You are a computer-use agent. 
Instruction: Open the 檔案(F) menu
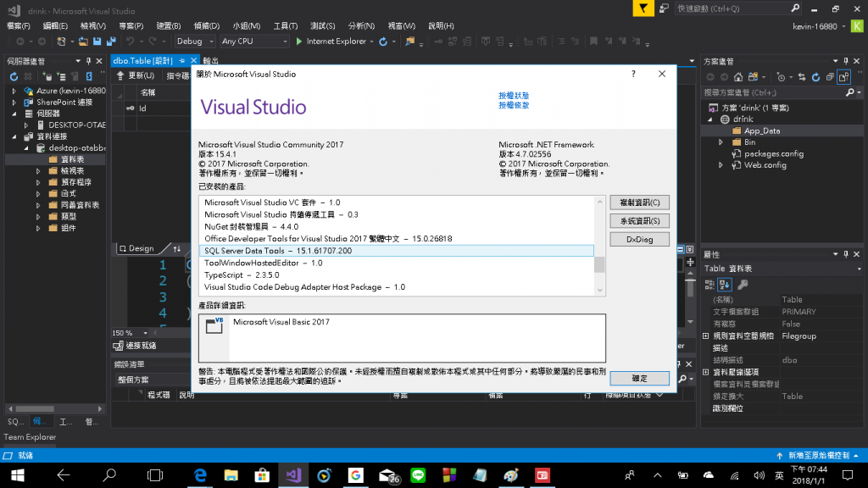click(x=19, y=26)
